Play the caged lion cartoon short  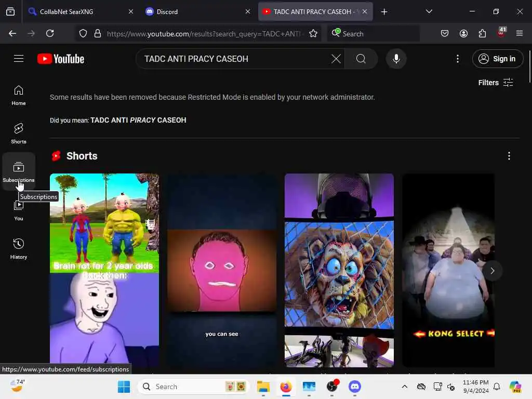pyautogui.click(x=339, y=270)
